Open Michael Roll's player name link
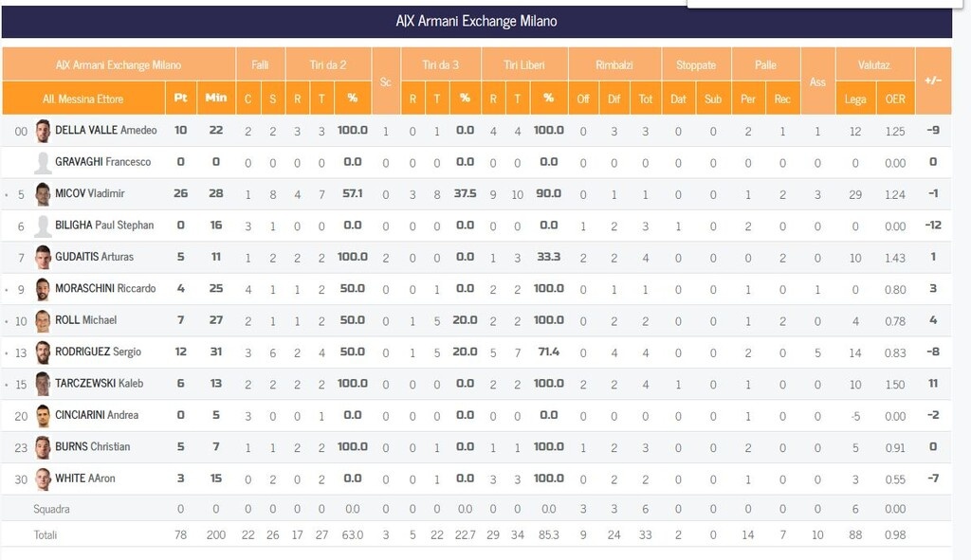 (85, 320)
